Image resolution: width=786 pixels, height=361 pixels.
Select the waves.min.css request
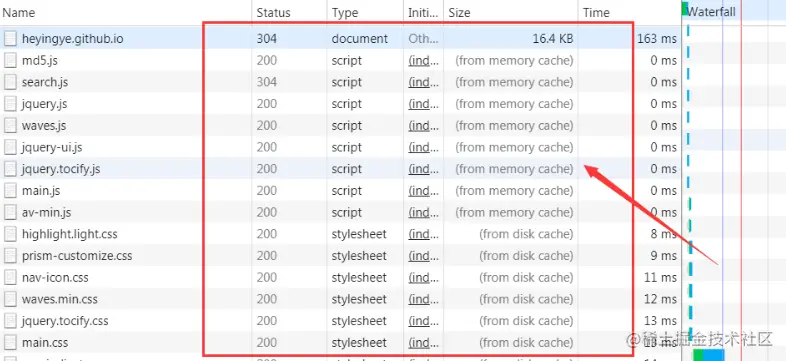(340, 299)
